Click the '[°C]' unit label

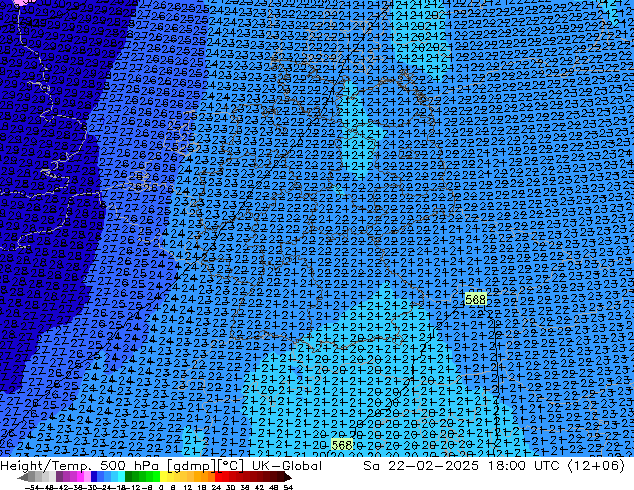click(x=230, y=466)
